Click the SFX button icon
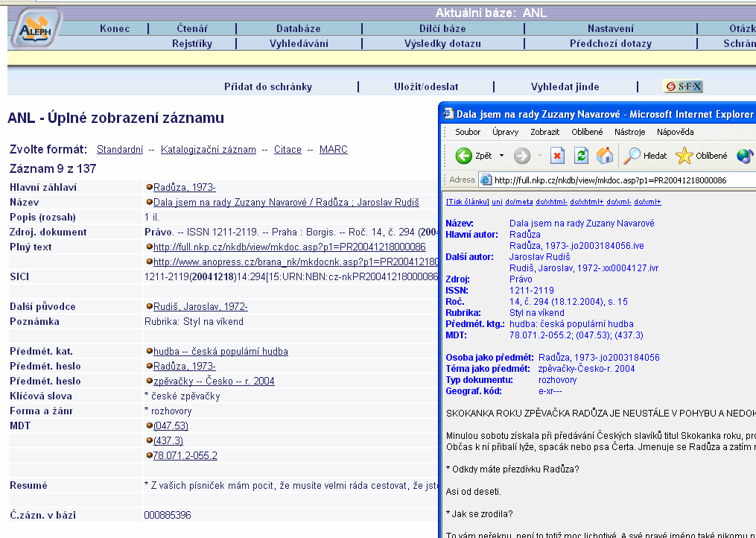Image resolution: width=756 pixels, height=538 pixels. [x=683, y=86]
